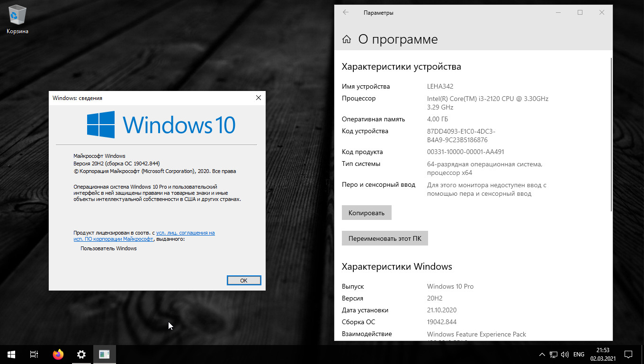Switch to the winver taskbar app
Viewport: 644px width, 364px height.
[x=104, y=354]
